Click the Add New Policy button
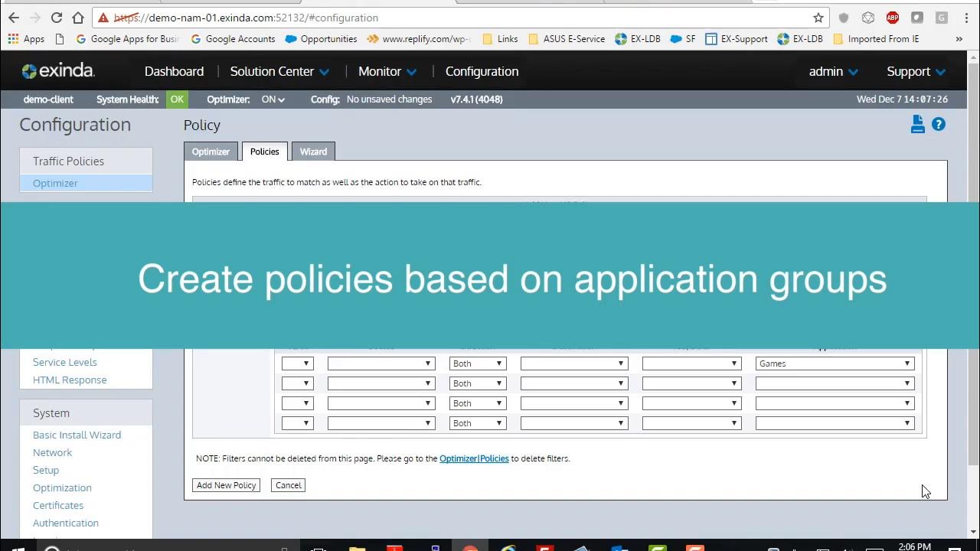This screenshot has height=551, width=980. (226, 484)
